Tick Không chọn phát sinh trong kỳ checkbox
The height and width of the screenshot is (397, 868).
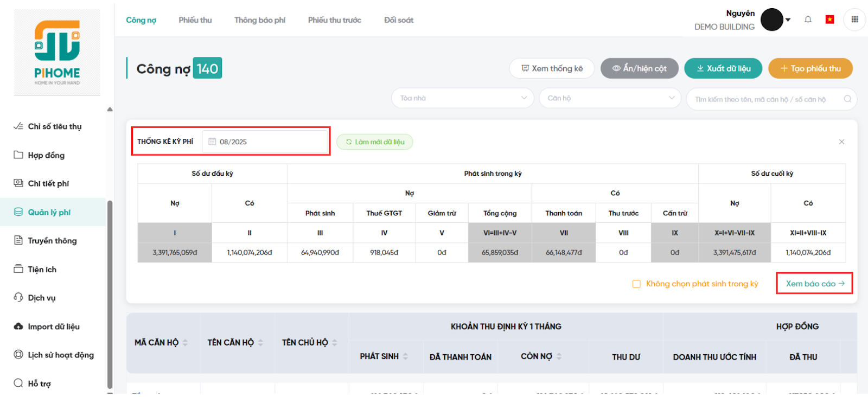click(636, 284)
